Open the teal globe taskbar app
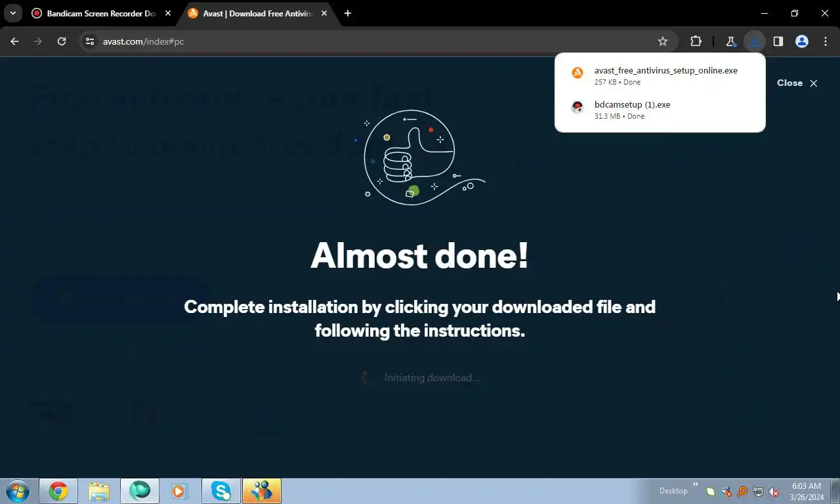This screenshot has height=504, width=840. coord(140,491)
